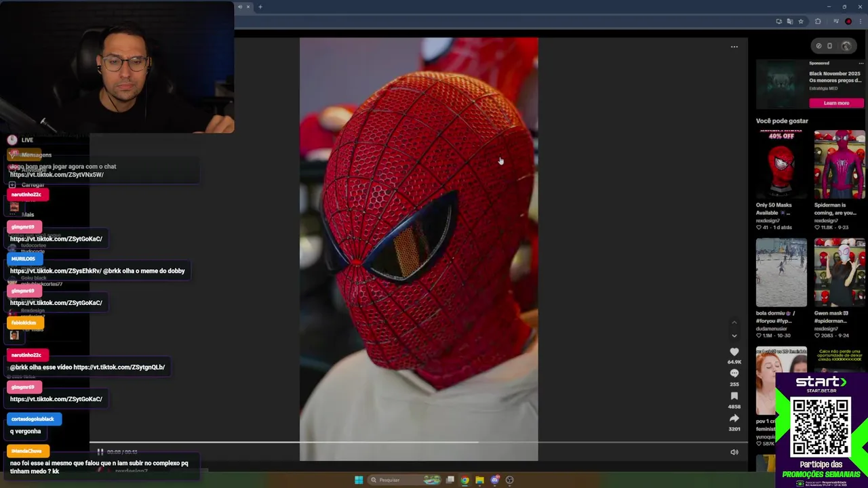Share the video with the arrow icon

[x=734, y=418]
